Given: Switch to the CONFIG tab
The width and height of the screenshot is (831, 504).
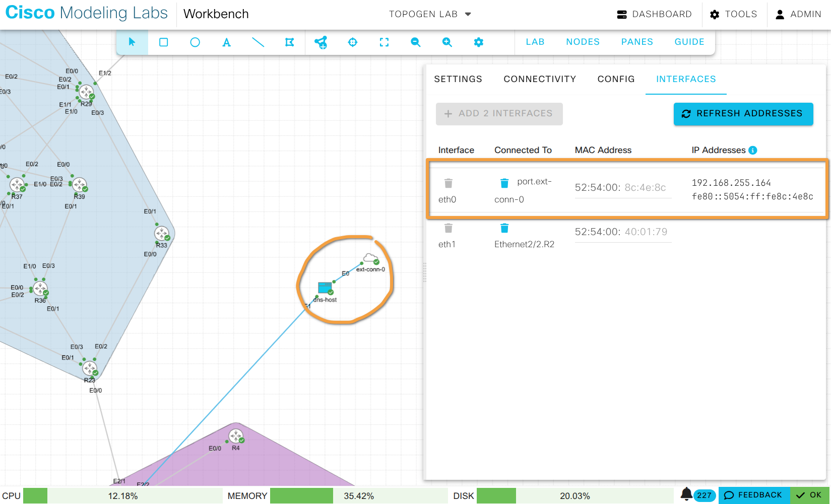Looking at the screenshot, I should 616,79.
